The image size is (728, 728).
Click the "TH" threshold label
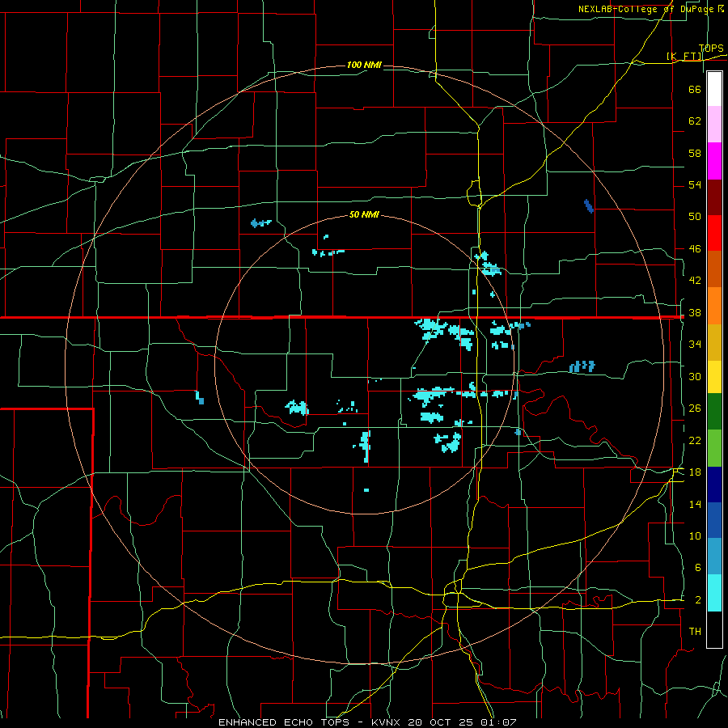695,632
